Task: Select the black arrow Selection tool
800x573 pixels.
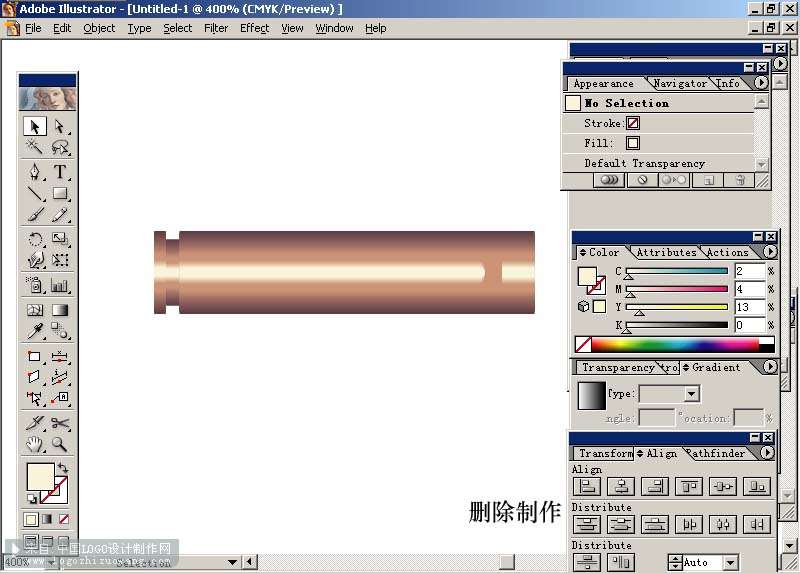Action: tap(35, 126)
